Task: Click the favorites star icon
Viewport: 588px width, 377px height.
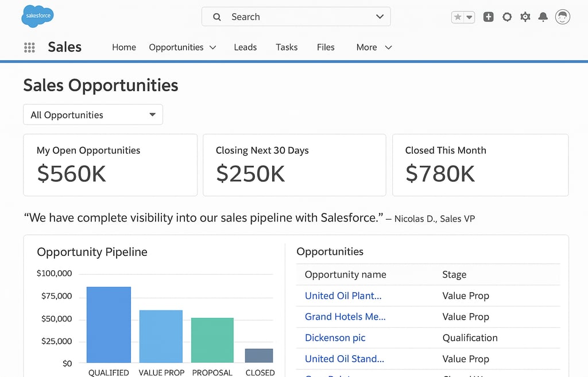Action: [458, 17]
